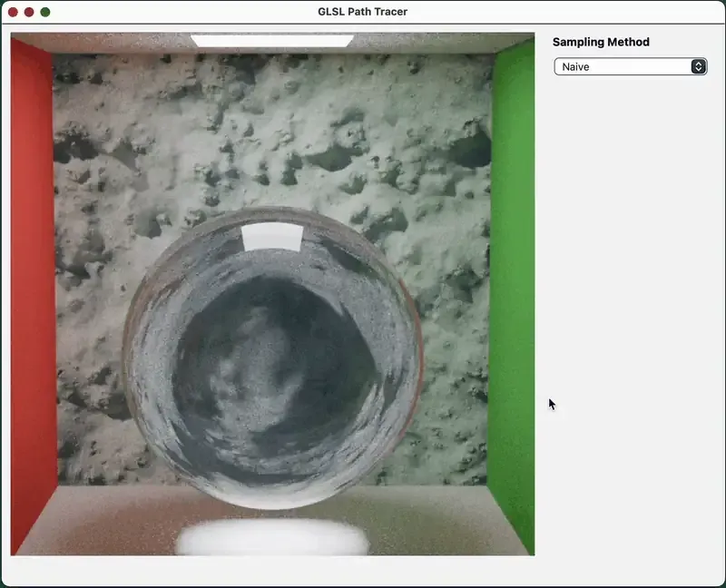Screen dimensions: 726x588
Task: Click the GLSL Path Tracer window title
Action: coord(362,12)
